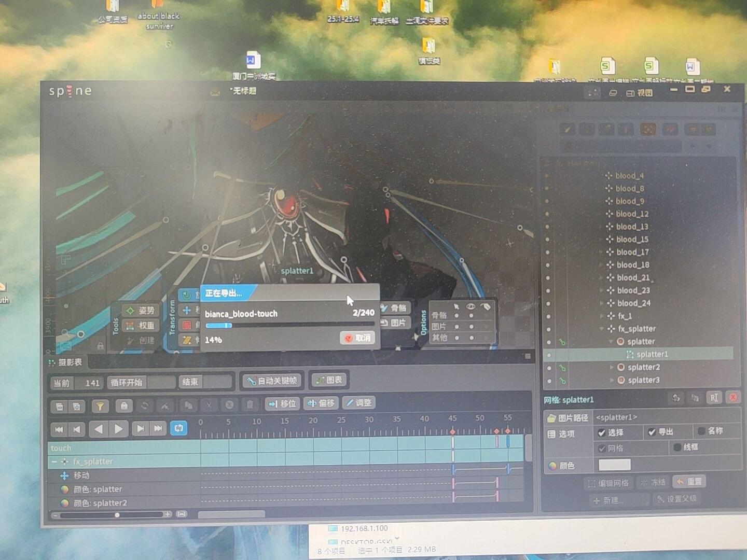
Task: Click the 偏移 offset button
Action: [321, 403]
